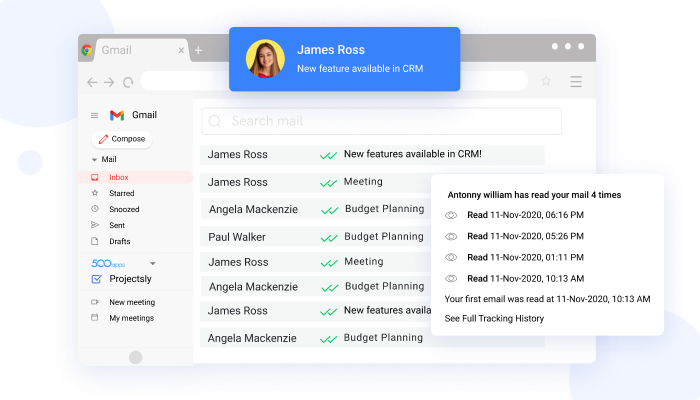Open the Starred folder
This screenshot has width=700, height=400.
pyautogui.click(x=121, y=193)
